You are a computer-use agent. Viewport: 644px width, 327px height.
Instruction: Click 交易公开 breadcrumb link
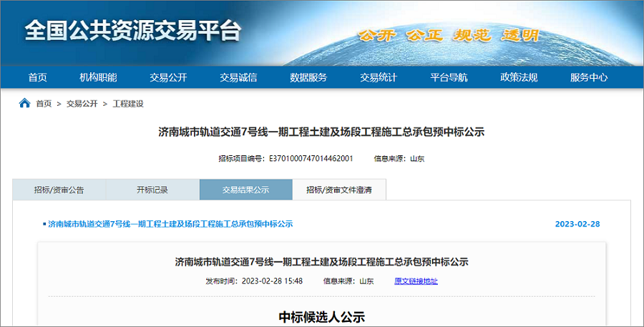(82, 104)
